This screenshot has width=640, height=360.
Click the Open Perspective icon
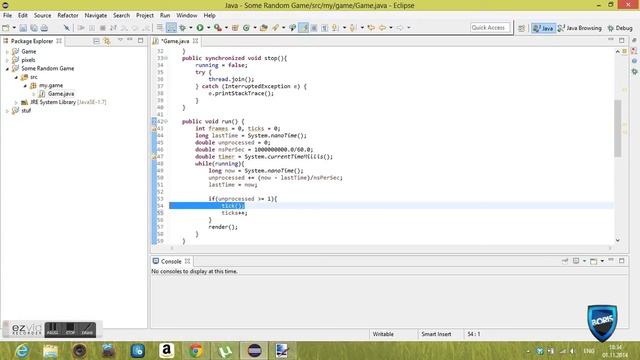(522, 28)
